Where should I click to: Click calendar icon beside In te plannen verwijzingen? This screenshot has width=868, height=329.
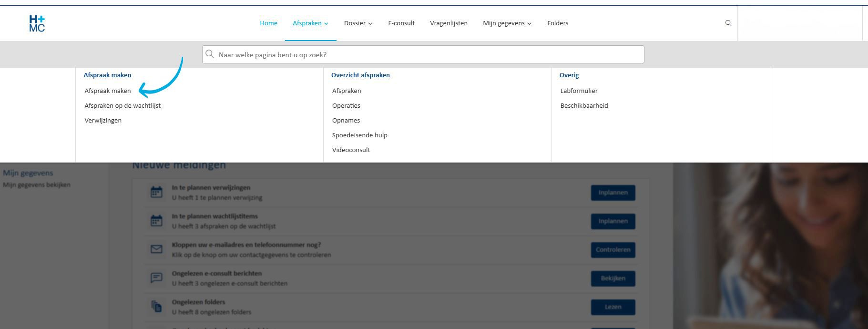click(x=156, y=192)
